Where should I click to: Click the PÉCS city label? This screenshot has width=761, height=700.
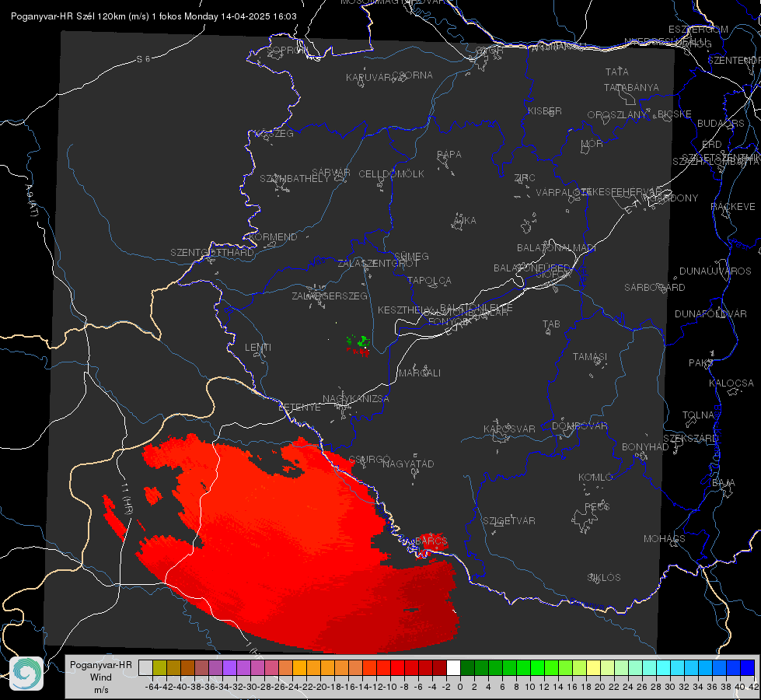tap(597, 506)
